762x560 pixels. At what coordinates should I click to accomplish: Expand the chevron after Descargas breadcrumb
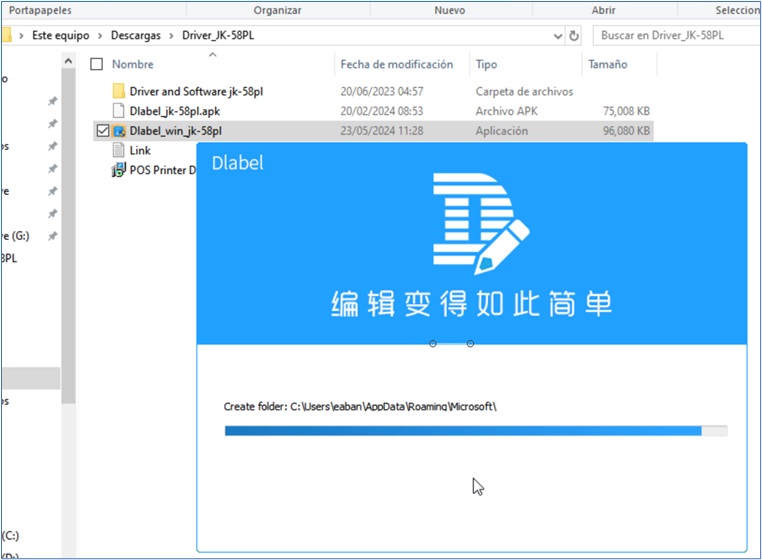coord(171,35)
